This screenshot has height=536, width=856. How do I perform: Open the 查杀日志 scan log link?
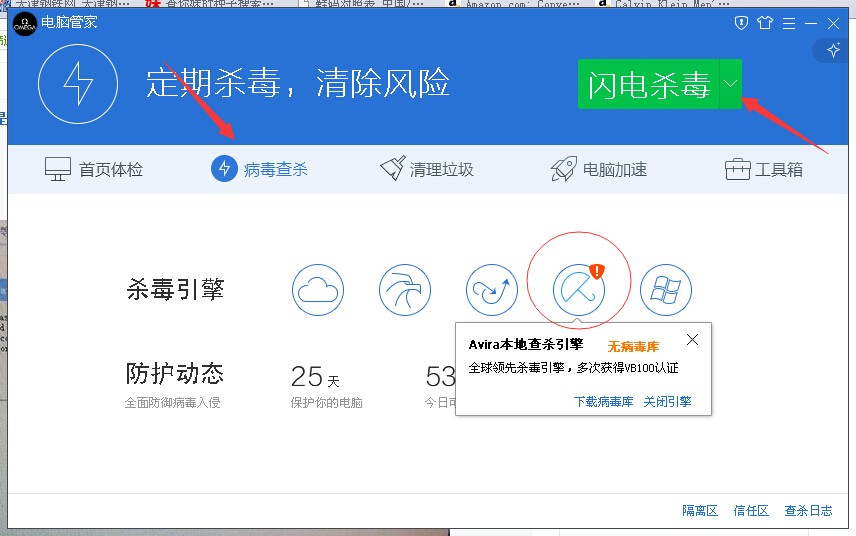click(809, 510)
